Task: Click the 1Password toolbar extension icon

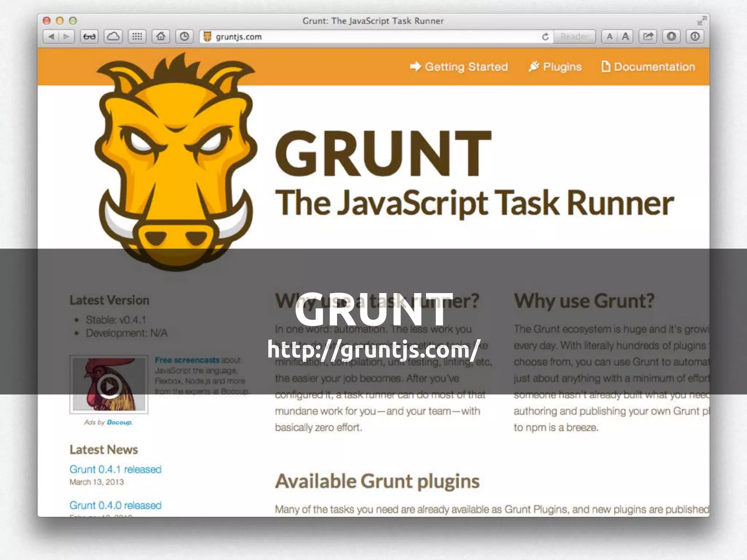Action: pos(695,36)
